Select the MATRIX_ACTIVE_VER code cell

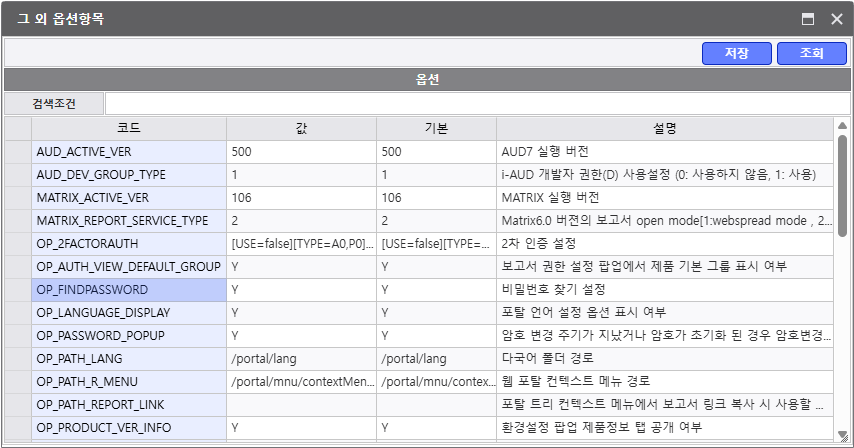[128, 197]
